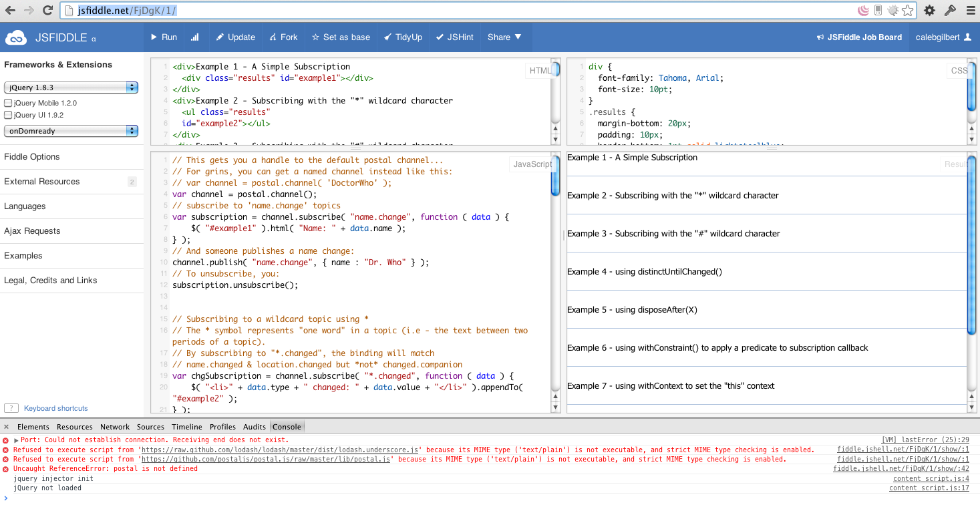Run JSHint validation
The height and width of the screenshot is (515, 980).
pos(454,37)
